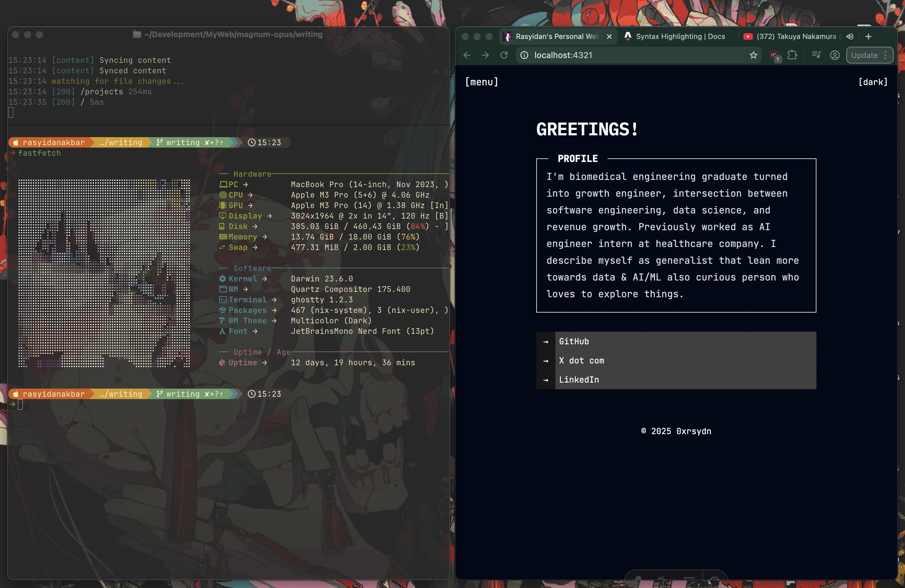Toggle the site theme with the [dark] control
The image size is (905, 588).
click(873, 82)
